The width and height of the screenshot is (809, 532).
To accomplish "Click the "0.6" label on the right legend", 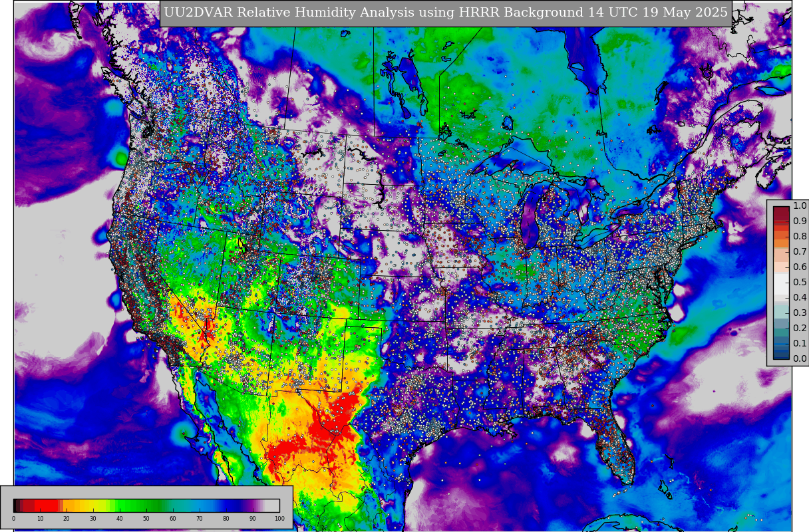I will (x=800, y=267).
